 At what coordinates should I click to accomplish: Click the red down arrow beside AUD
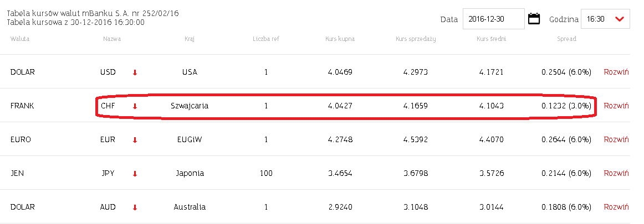coord(135,207)
